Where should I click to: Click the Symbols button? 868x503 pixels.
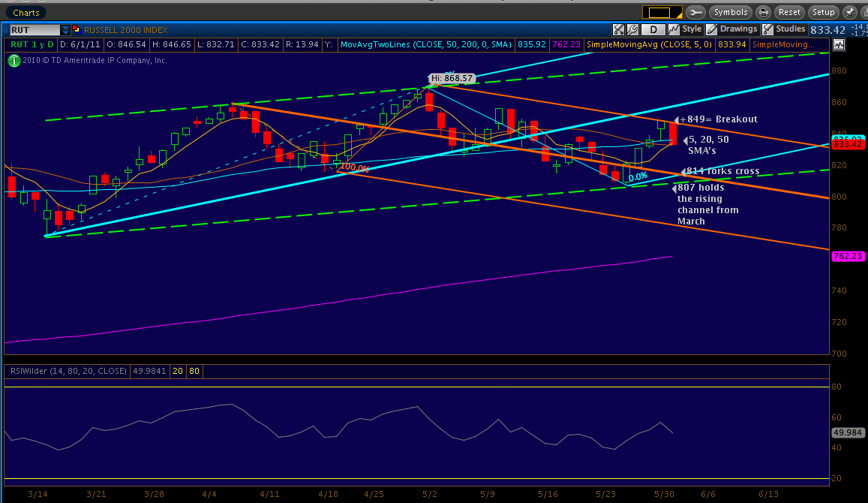(x=730, y=12)
